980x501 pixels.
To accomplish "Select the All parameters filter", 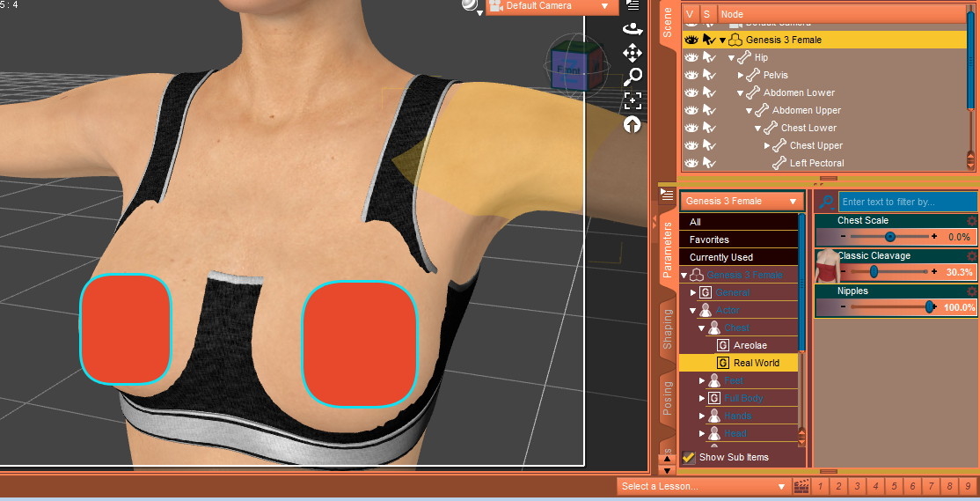I will point(739,222).
